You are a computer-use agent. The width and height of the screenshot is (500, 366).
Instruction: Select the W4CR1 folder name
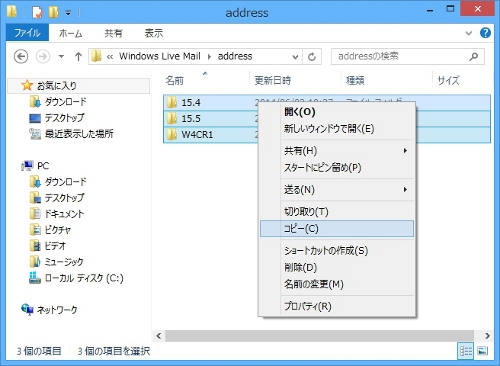point(197,135)
